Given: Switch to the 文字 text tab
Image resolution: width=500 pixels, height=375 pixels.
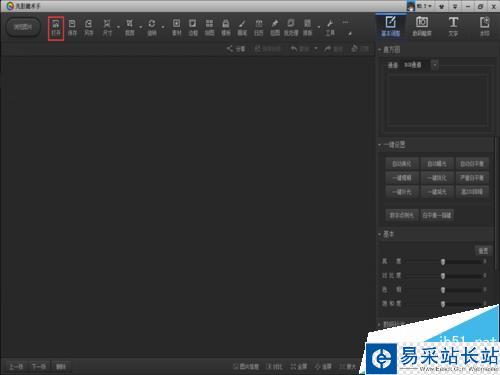Looking at the screenshot, I should 453,27.
